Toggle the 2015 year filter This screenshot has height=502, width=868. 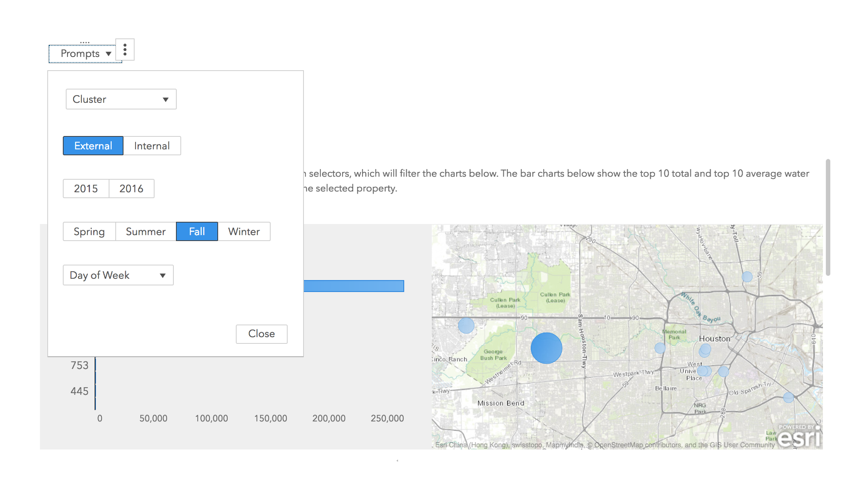point(86,189)
